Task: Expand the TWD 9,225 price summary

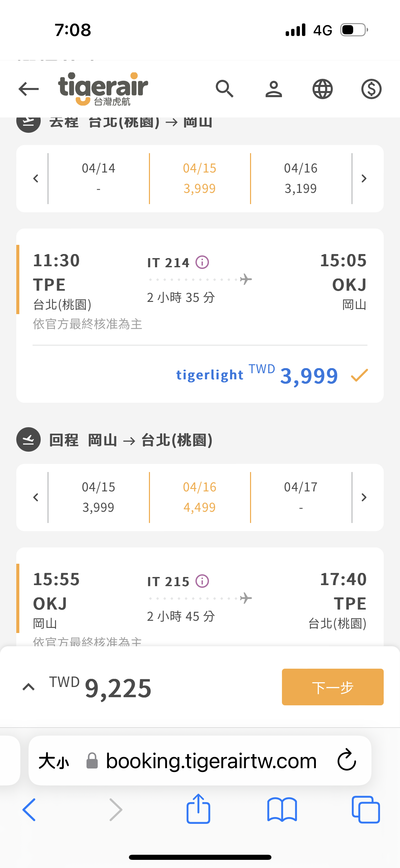Action: (x=28, y=687)
